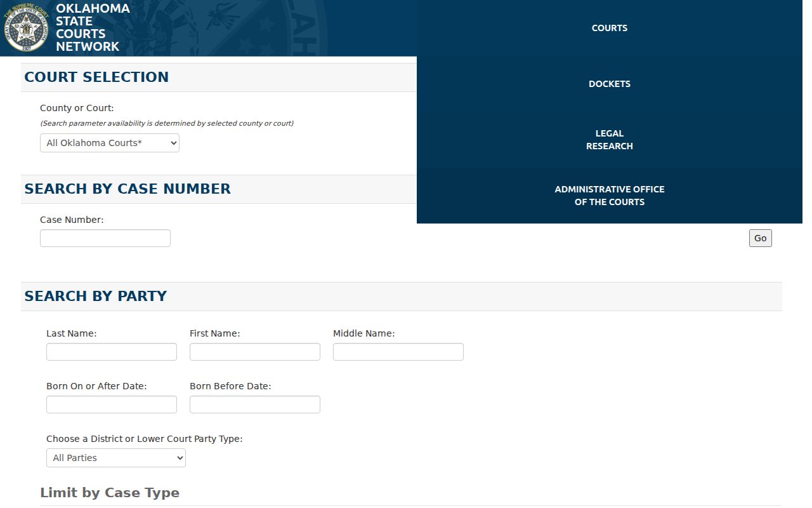This screenshot has height=508, width=812.
Task: Focus the Last Name input field
Action: click(x=112, y=352)
